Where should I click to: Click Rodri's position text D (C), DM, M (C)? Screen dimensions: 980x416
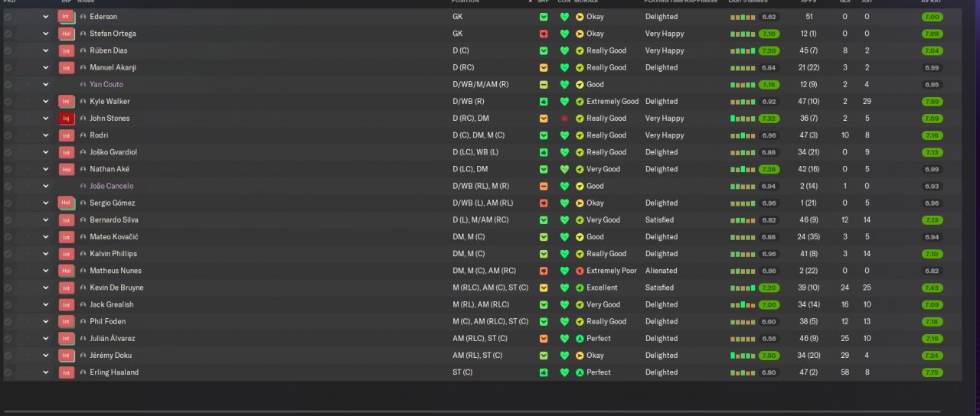[x=479, y=135]
